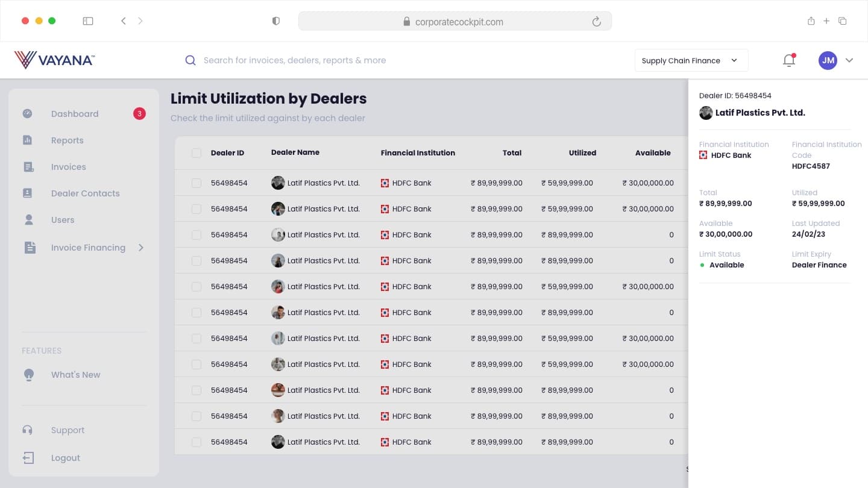This screenshot has height=488, width=868.
Task: Open the notifications bell icon
Action: coord(789,60)
